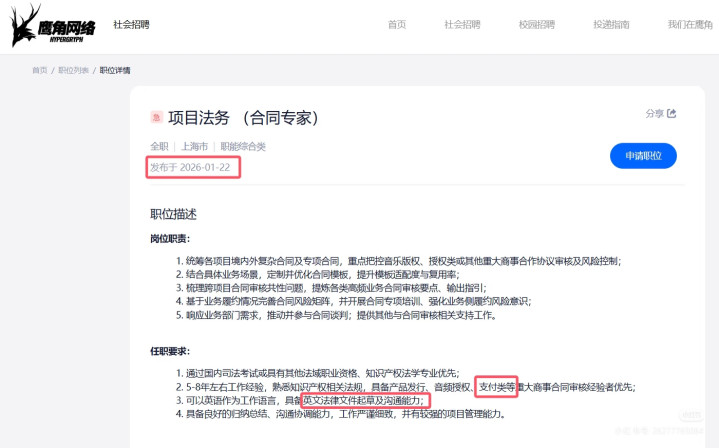Click the job title 项目法务（合同专家）
The height and width of the screenshot is (448, 719).
pos(243,118)
